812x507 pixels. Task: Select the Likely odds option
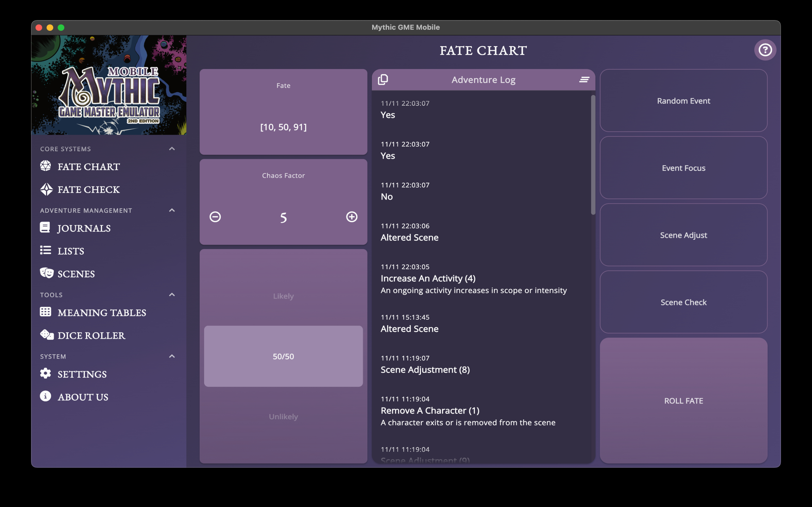pyautogui.click(x=283, y=296)
